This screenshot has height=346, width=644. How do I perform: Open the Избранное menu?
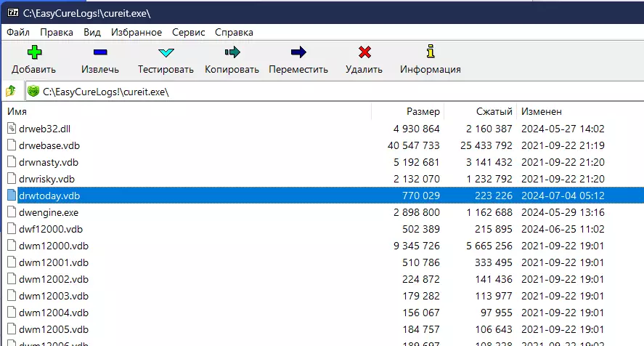coord(136,32)
